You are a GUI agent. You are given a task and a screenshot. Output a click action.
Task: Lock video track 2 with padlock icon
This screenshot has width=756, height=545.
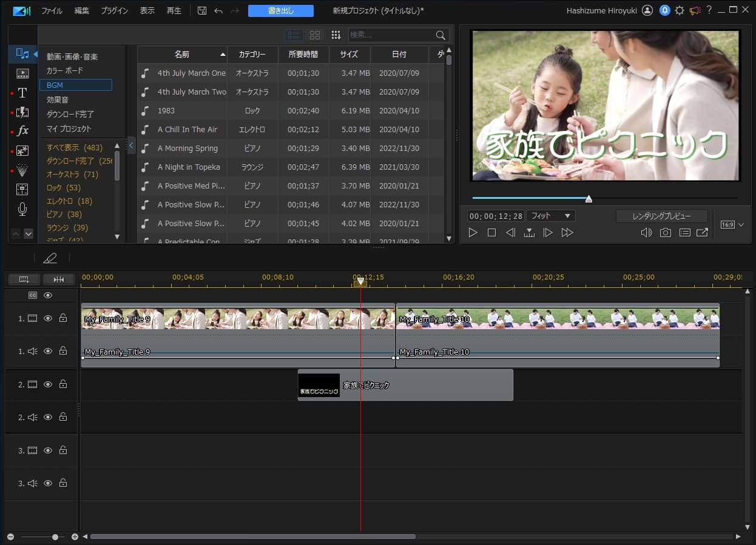(63, 384)
